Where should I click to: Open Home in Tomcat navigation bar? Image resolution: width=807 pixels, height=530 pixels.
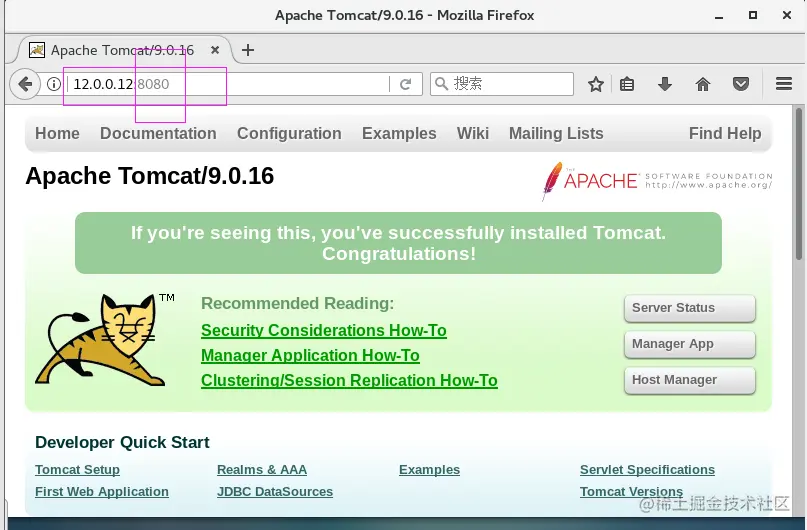point(57,133)
